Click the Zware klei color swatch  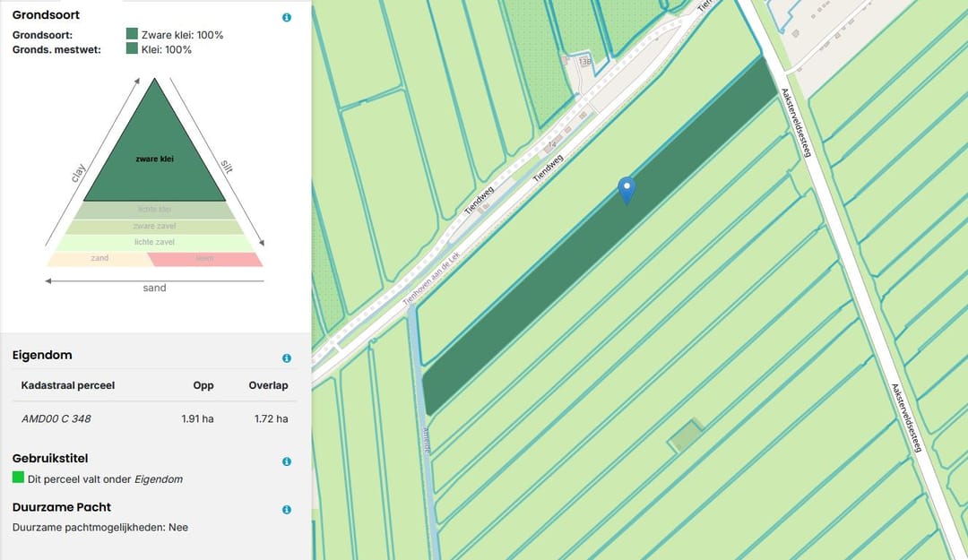coord(132,35)
